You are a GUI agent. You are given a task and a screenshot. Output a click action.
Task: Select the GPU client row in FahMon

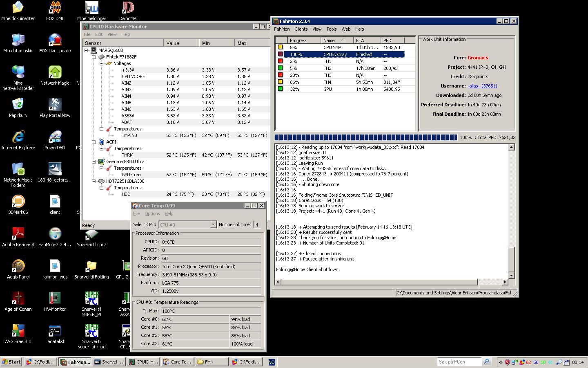[x=340, y=89]
